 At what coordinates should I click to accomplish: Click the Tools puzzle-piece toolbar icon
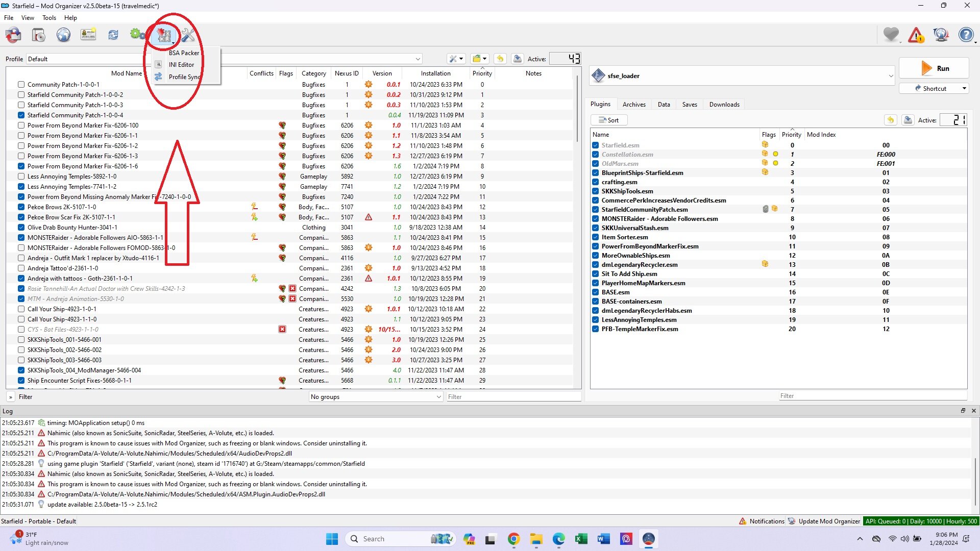click(164, 35)
